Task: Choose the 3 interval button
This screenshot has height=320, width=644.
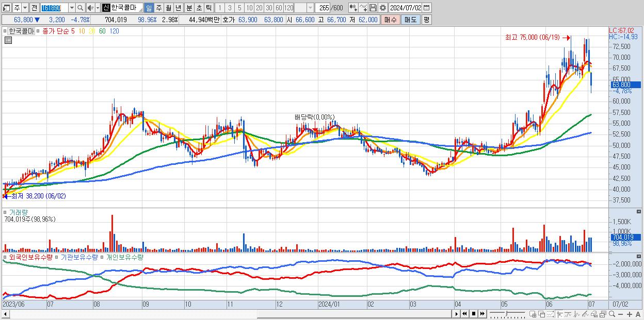Action: 230,8
